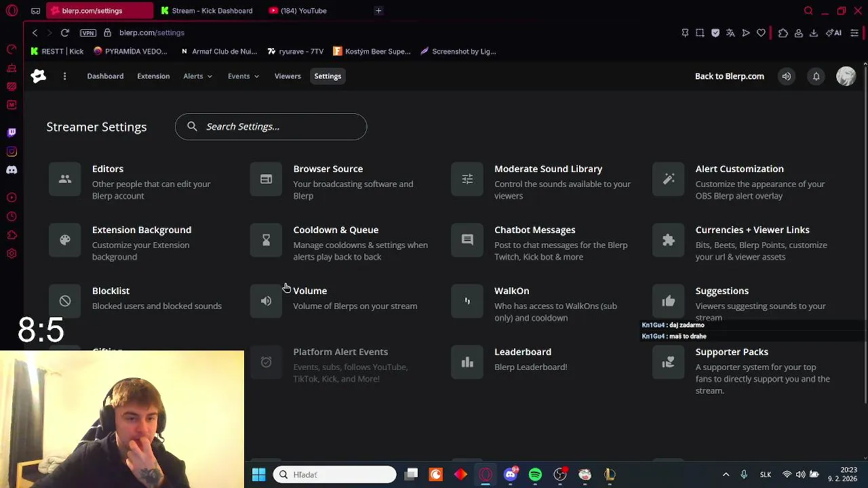
Task: Open Browser Source settings via its icon
Action: [266, 179]
